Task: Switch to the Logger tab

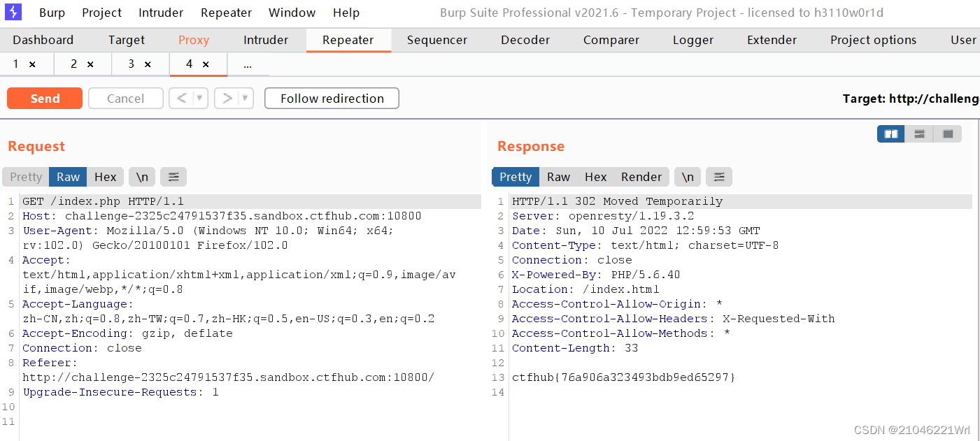Action: pos(693,40)
